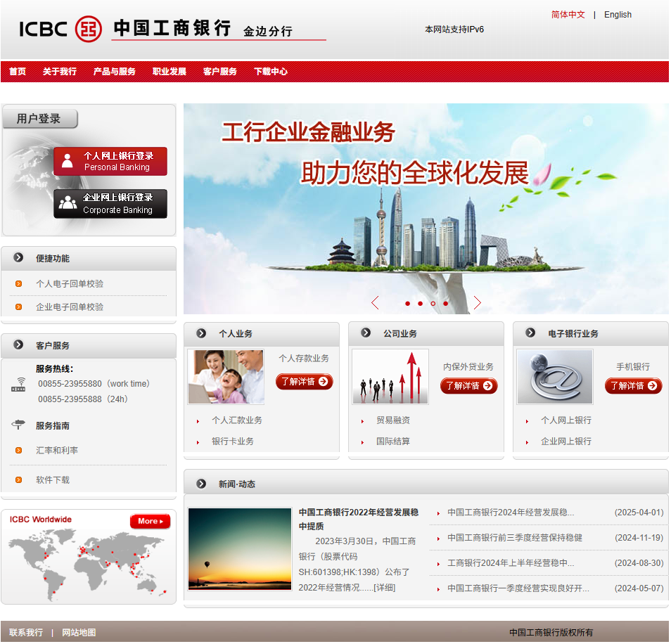This screenshot has width=671, height=644.
Task: Open the 企业网上银行 link
Action: tap(567, 442)
